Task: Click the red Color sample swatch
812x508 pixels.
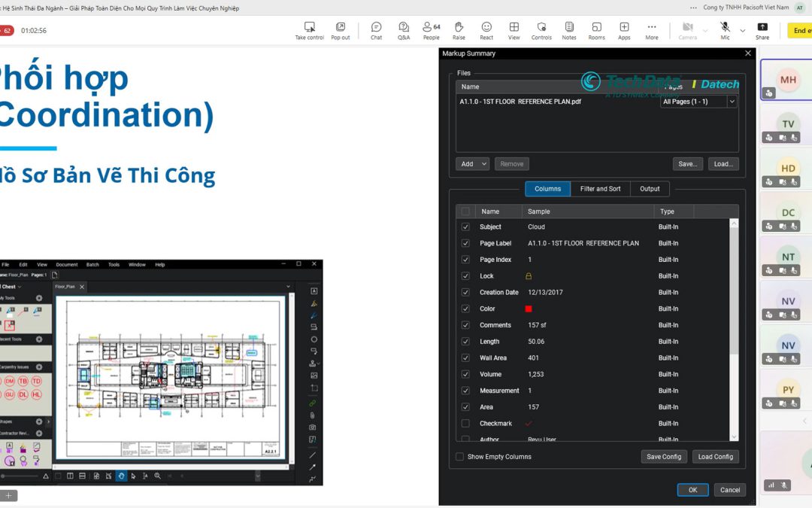Action: pos(529,309)
